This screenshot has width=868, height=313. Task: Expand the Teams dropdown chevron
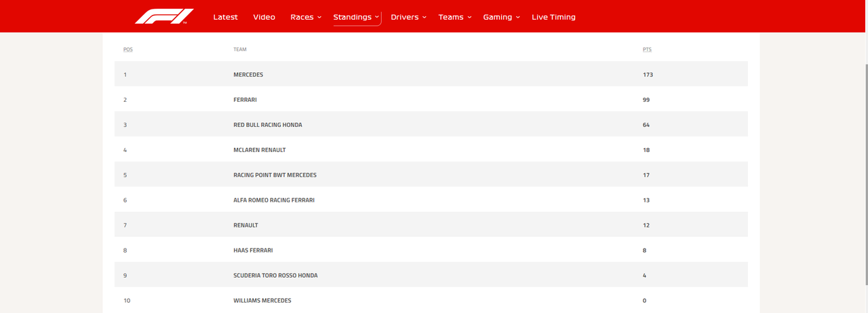pos(469,17)
